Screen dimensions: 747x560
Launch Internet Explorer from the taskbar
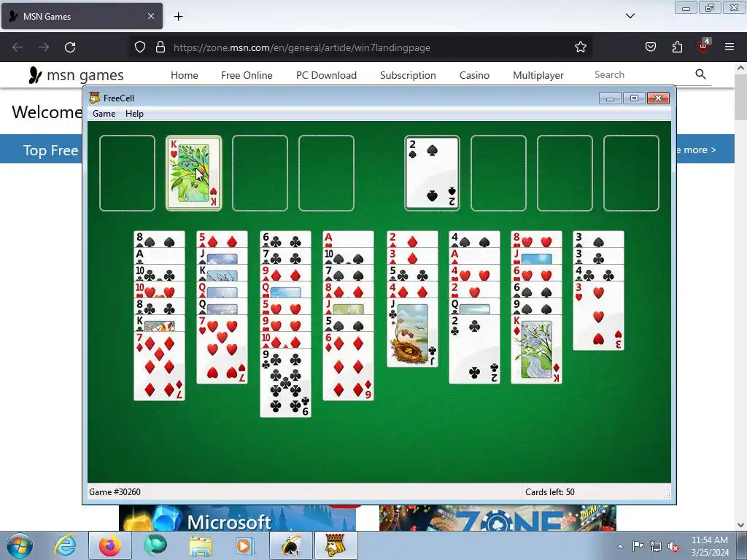[65, 545]
